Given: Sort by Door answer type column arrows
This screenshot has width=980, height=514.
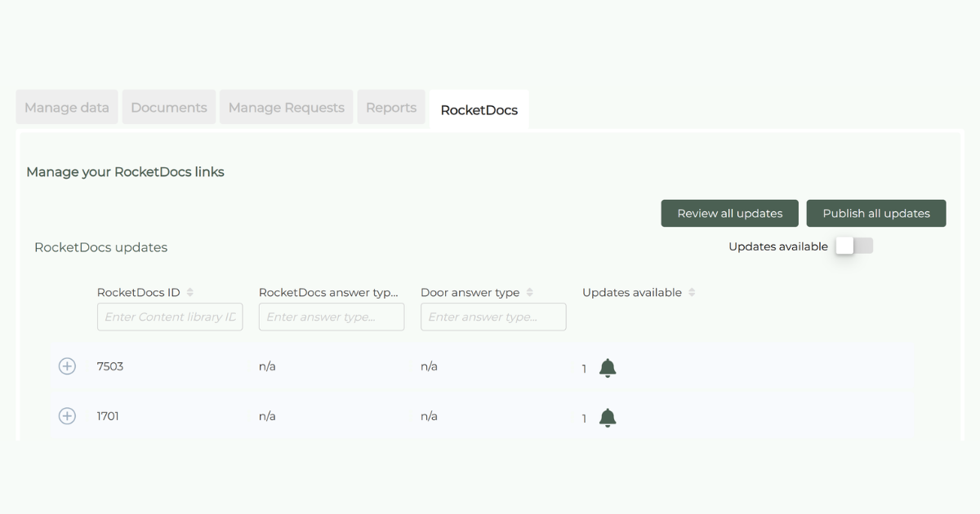Looking at the screenshot, I should 529,292.
